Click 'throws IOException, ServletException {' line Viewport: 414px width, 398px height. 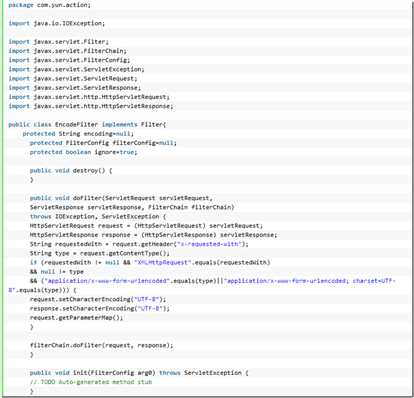pos(98,216)
